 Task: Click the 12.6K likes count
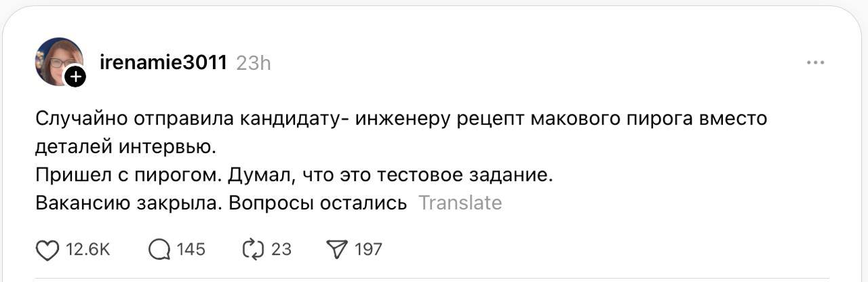[87, 249]
